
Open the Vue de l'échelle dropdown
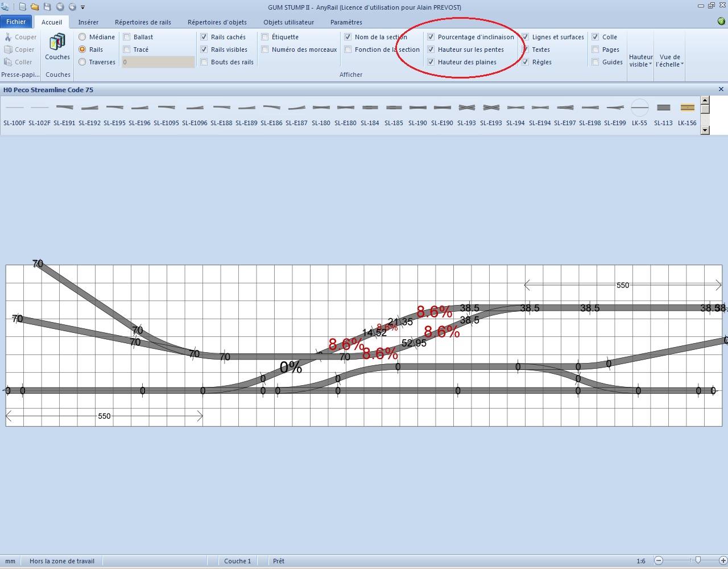pos(670,60)
